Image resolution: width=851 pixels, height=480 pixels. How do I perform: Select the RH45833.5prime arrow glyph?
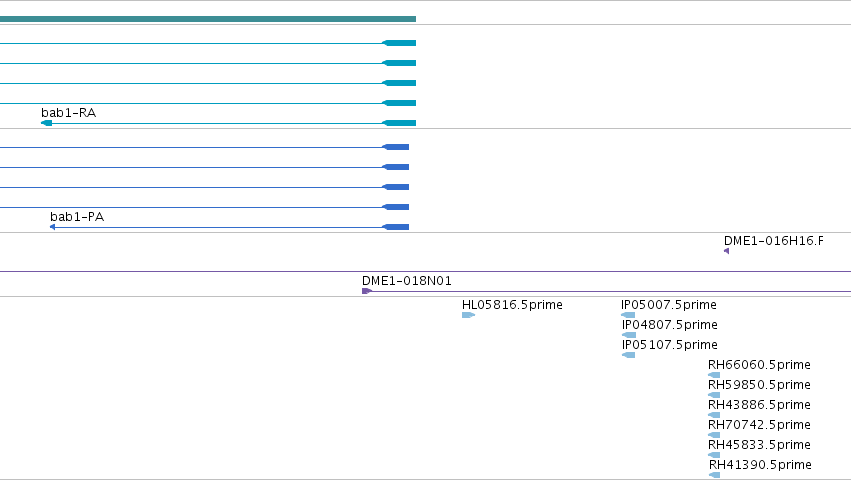click(x=714, y=455)
